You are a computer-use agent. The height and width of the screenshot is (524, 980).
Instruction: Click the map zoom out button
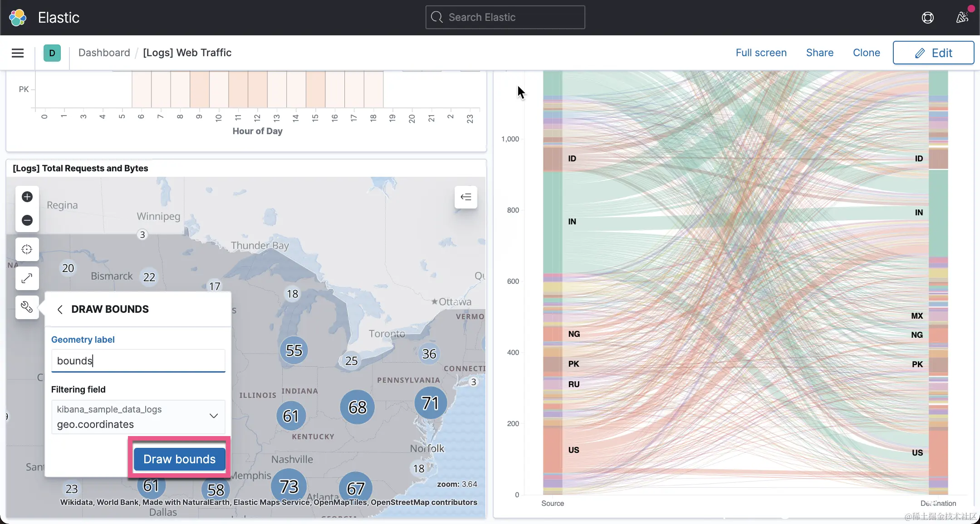coord(27,220)
